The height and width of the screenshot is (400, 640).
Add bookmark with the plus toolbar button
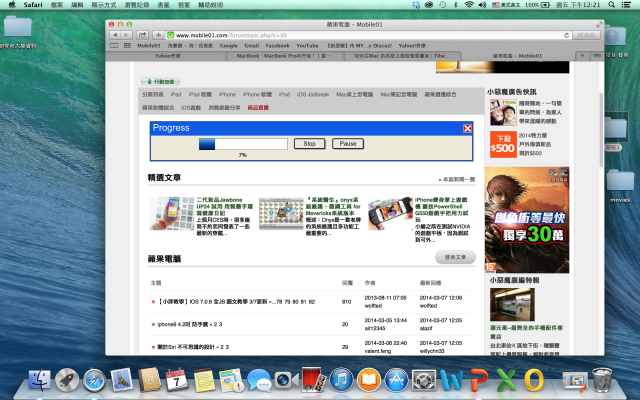click(158, 35)
